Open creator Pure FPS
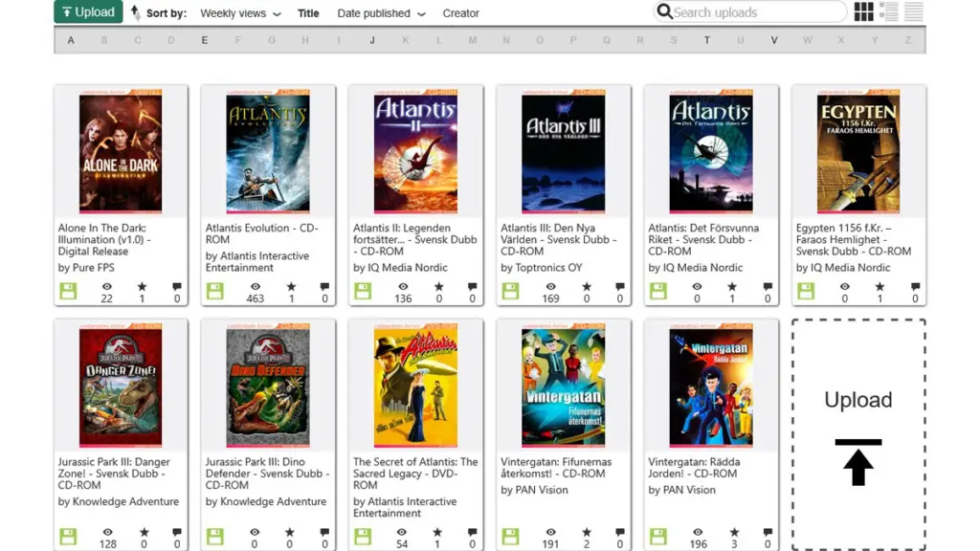The width and height of the screenshot is (980, 551). click(93, 268)
